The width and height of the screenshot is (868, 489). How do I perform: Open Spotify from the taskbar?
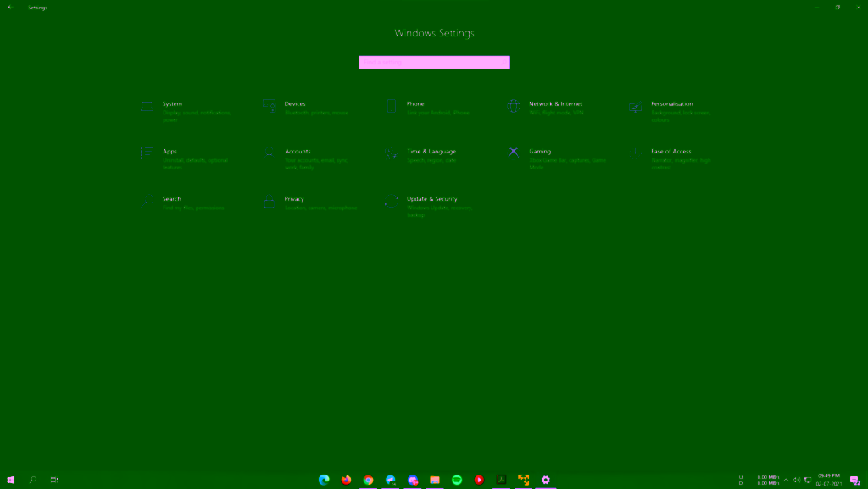pos(457,480)
